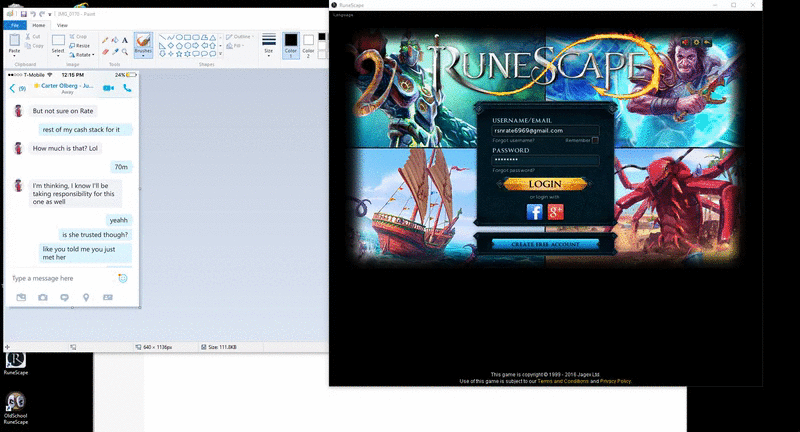Select the Line shape in Shapes gallery
Image resolution: width=800 pixels, height=432 pixels.
162,37
